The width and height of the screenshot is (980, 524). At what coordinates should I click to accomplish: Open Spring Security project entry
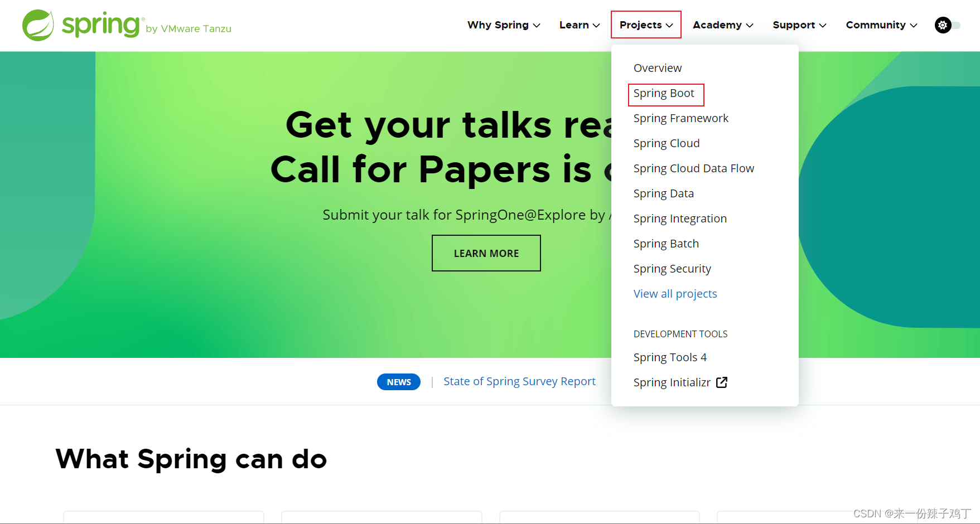click(672, 269)
